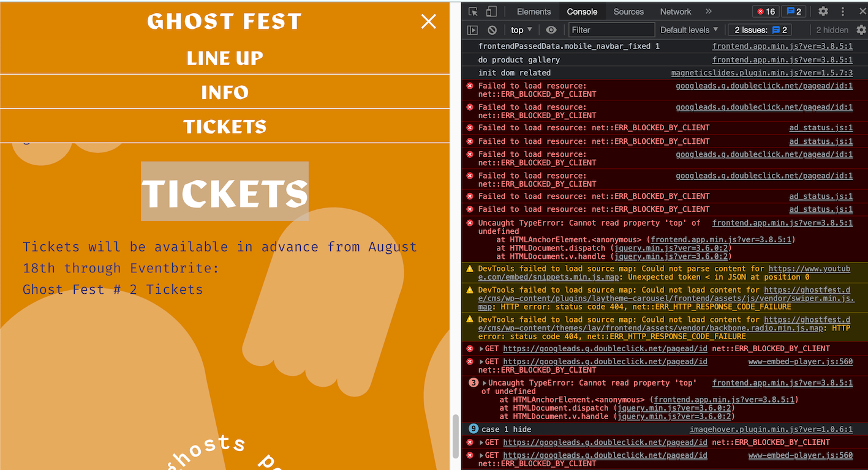The image size is (868, 470).
Task: Select the inspect element tool
Action: click(472, 11)
